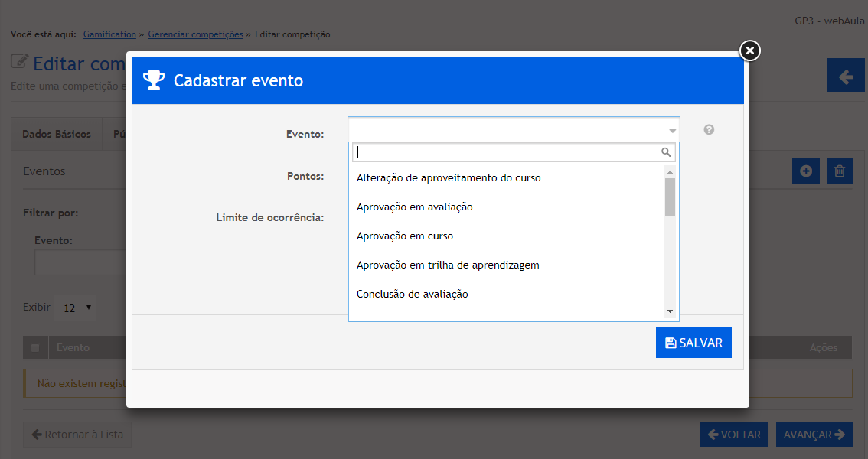
Task: Choose 'Aprovação em avaliação' from list
Action: click(414, 207)
